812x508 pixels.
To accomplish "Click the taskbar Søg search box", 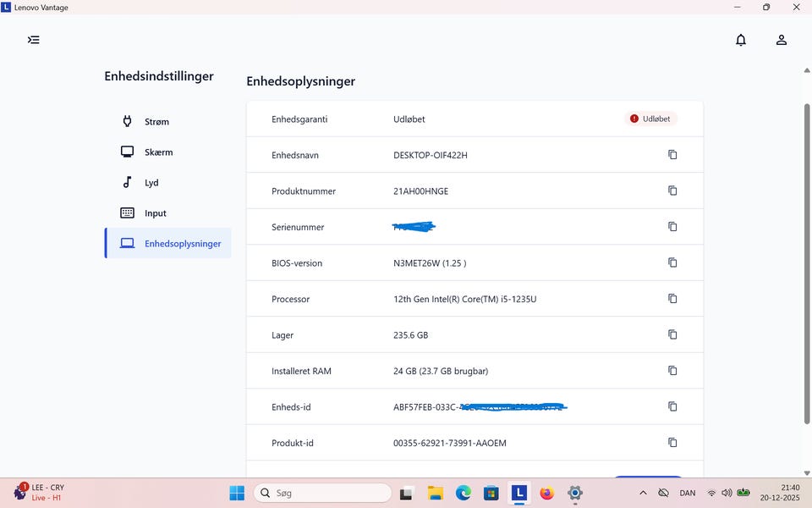I will pos(322,493).
